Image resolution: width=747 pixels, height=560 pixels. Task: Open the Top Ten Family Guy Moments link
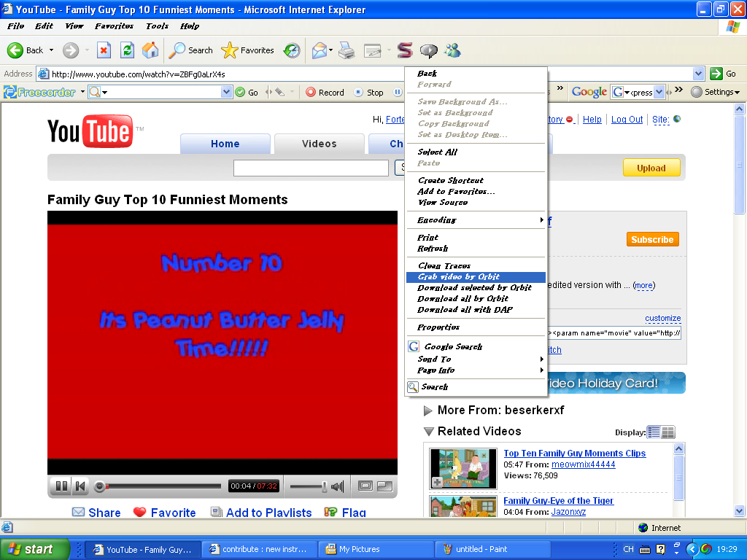point(574,454)
